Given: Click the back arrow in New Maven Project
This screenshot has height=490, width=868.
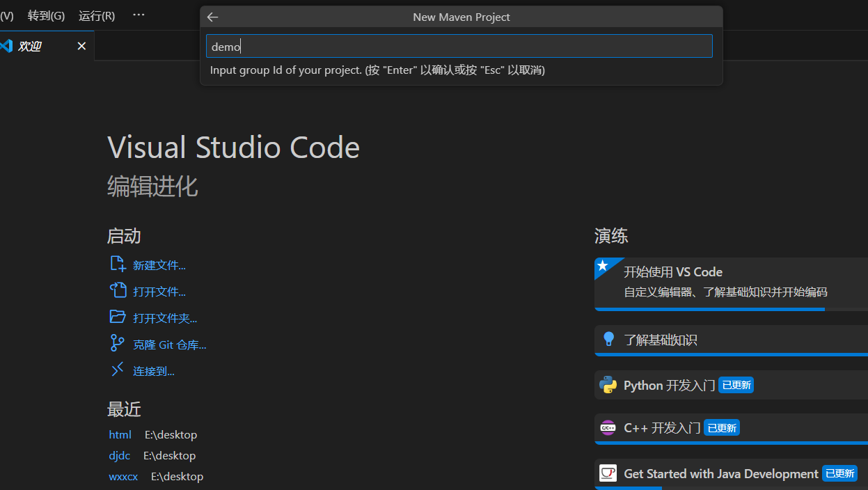Looking at the screenshot, I should (213, 17).
